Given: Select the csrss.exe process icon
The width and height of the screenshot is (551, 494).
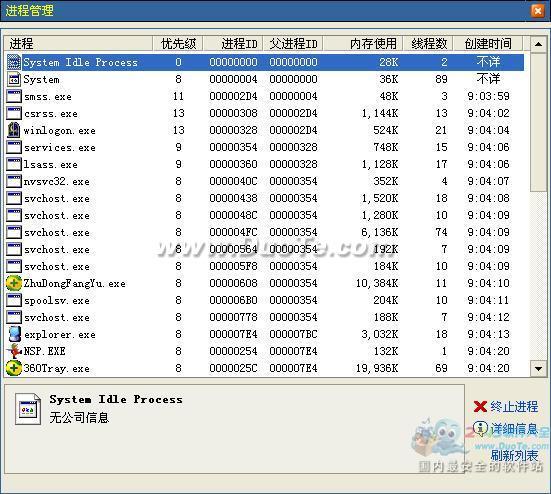Looking at the screenshot, I should [x=14, y=113].
